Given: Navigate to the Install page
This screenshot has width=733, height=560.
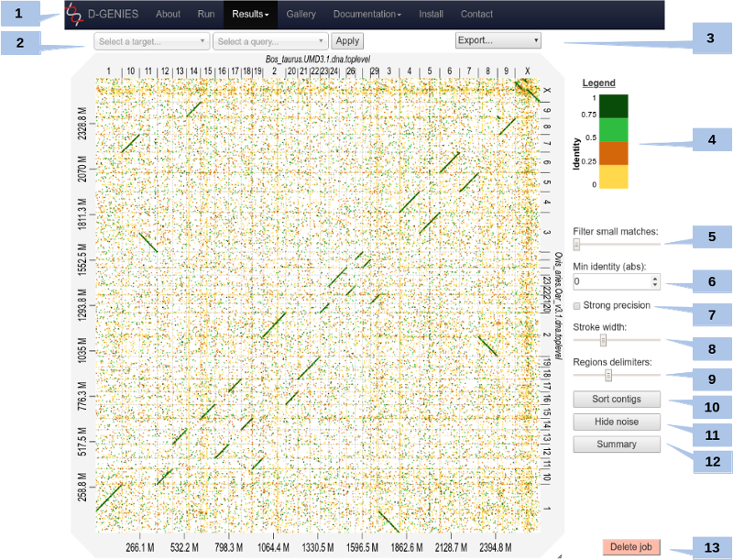Looking at the screenshot, I should click(x=431, y=14).
